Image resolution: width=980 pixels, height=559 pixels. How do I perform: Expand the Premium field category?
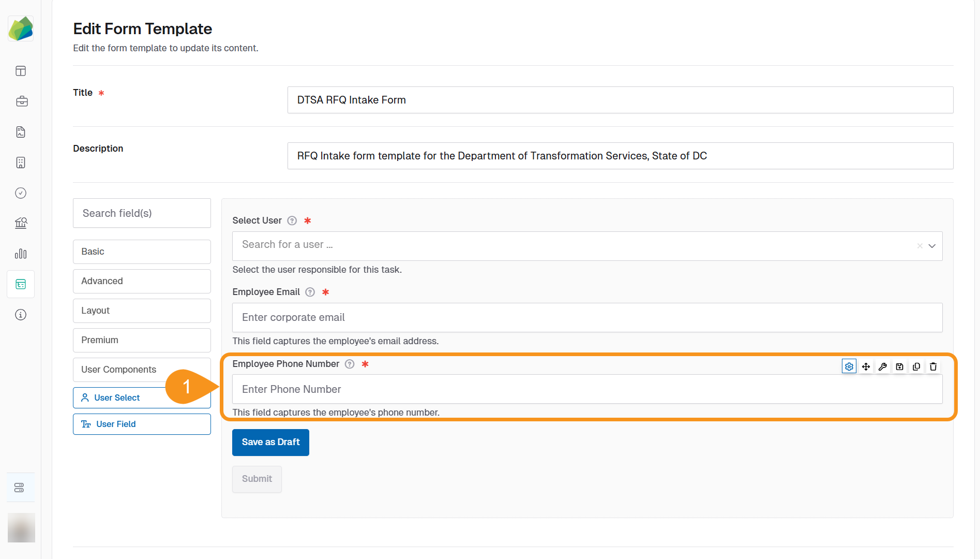point(141,340)
